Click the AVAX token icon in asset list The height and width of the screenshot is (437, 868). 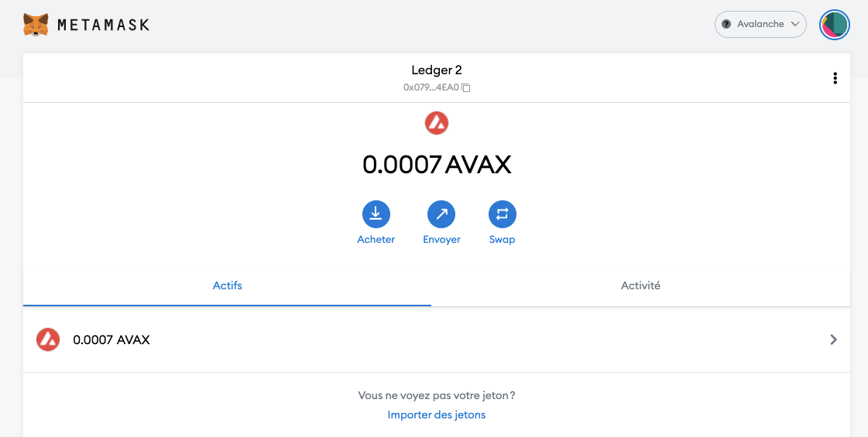(48, 340)
